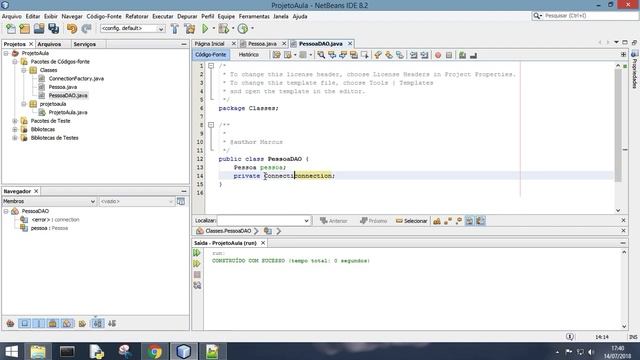
Task: Click the Anterior find button
Action: pyautogui.click(x=333, y=221)
